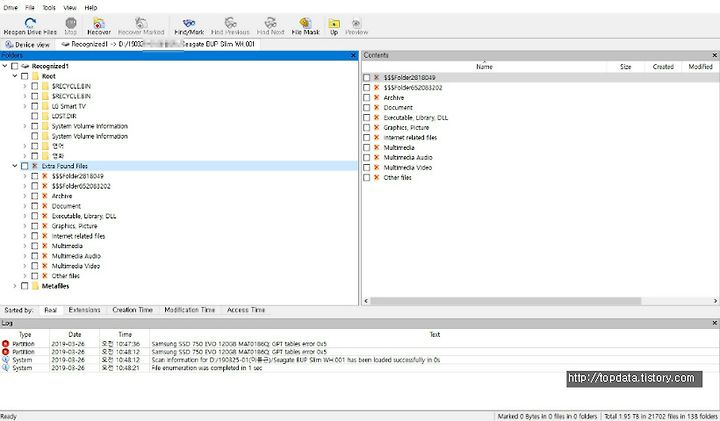
Task: Close the Contents panel
Action: tap(714, 55)
